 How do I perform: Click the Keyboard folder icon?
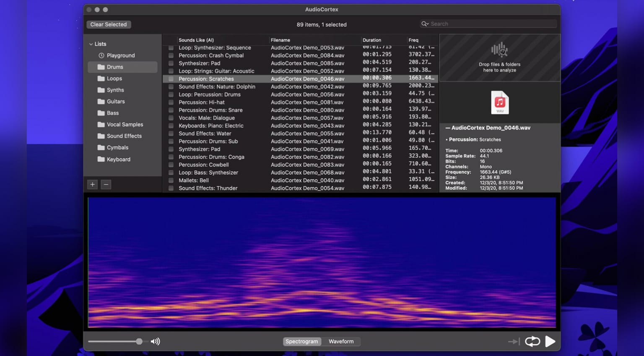coord(101,160)
